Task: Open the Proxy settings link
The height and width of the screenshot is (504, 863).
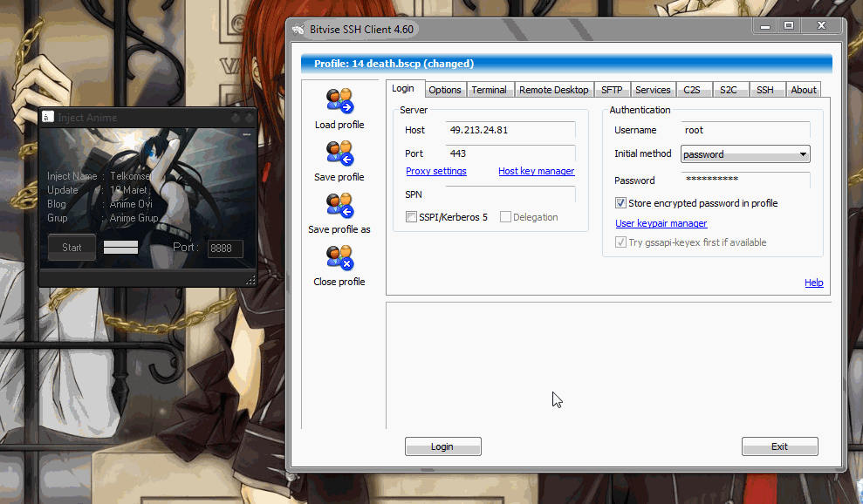Action: click(x=436, y=171)
